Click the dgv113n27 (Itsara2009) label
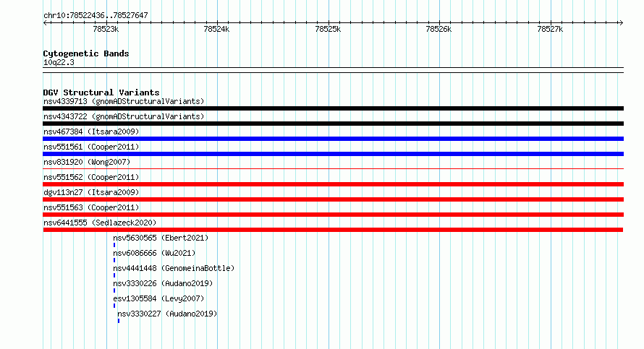The height and width of the screenshot is (349, 644). coord(91,192)
